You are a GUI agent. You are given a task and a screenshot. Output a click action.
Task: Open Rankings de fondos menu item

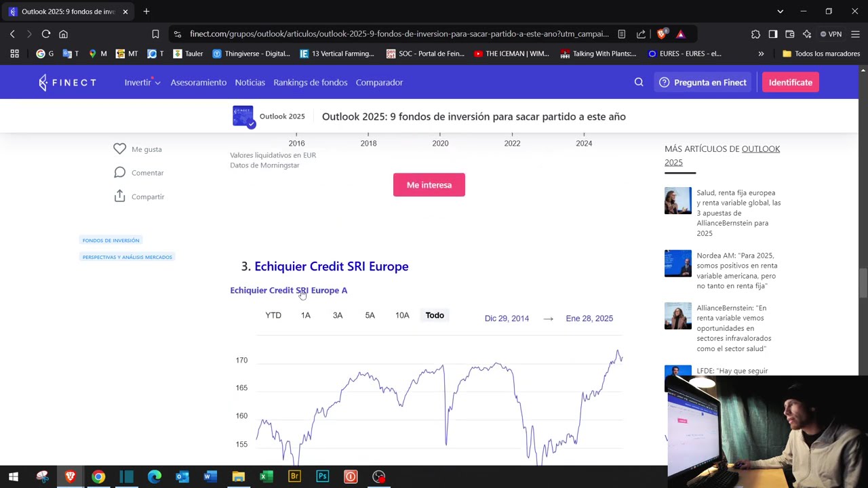[310, 82]
